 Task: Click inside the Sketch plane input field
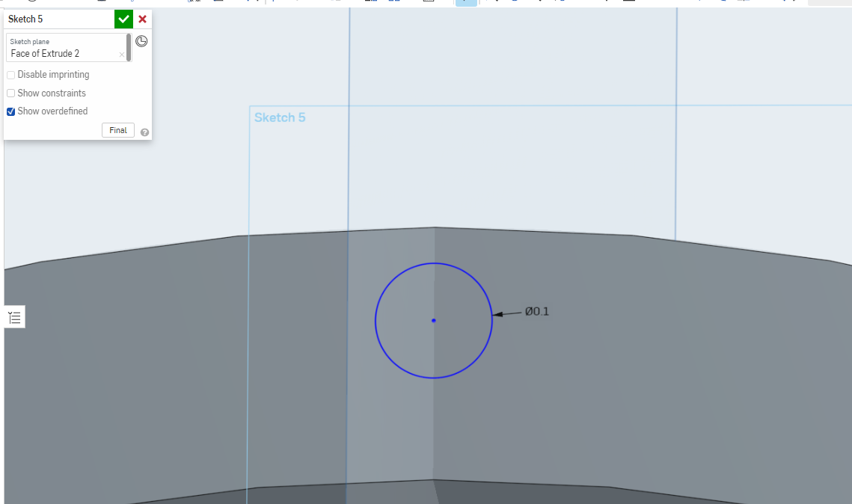[x=64, y=52]
